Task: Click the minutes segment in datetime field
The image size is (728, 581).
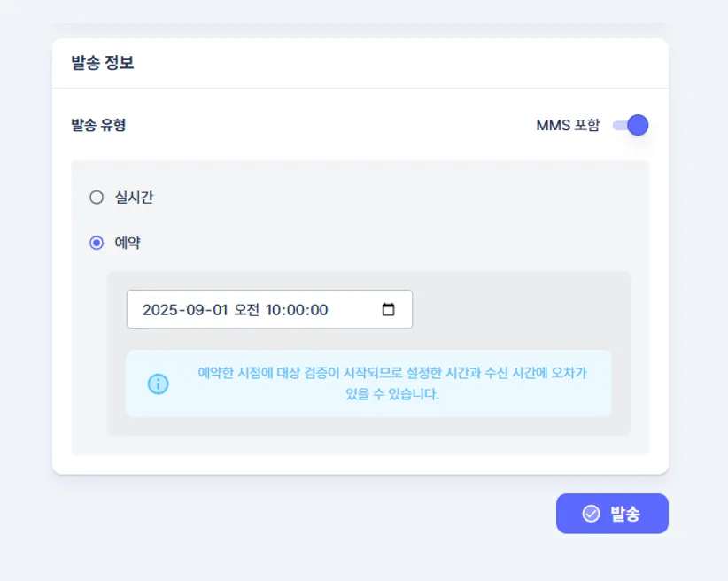Action: tap(297, 310)
